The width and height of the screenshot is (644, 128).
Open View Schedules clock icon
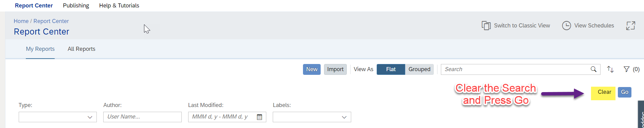click(x=566, y=26)
